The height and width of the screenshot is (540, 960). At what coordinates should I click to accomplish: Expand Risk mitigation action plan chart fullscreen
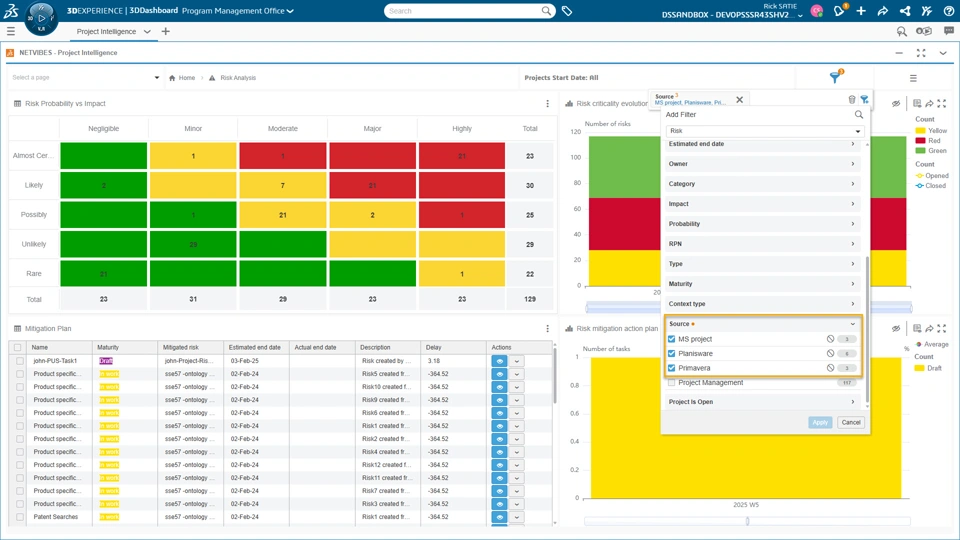tap(942, 328)
